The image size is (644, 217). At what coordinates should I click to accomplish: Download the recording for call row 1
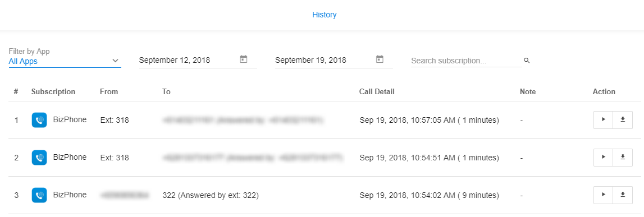click(623, 119)
